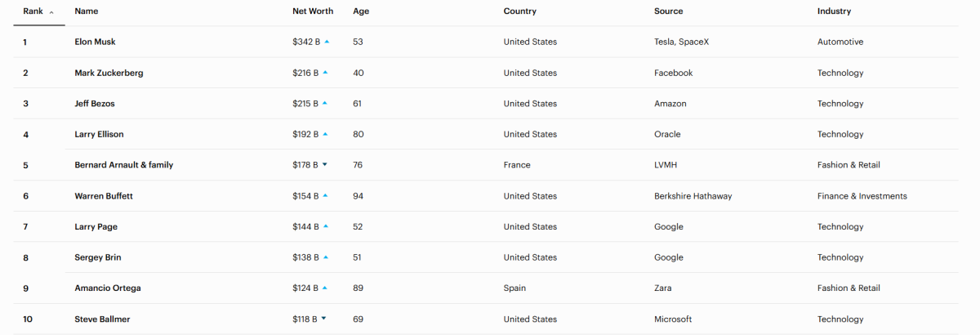Click the up arrow next to $216 B

(x=325, y=73)
